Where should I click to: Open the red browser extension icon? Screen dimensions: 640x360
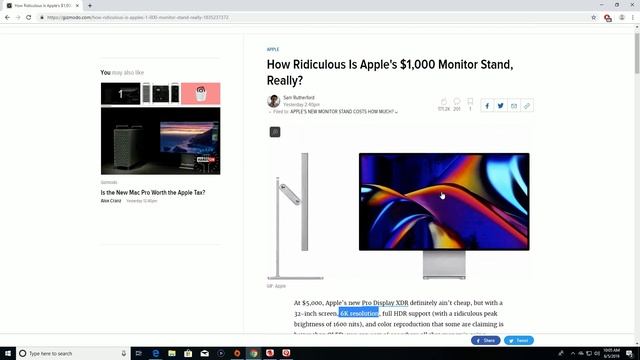608,18
